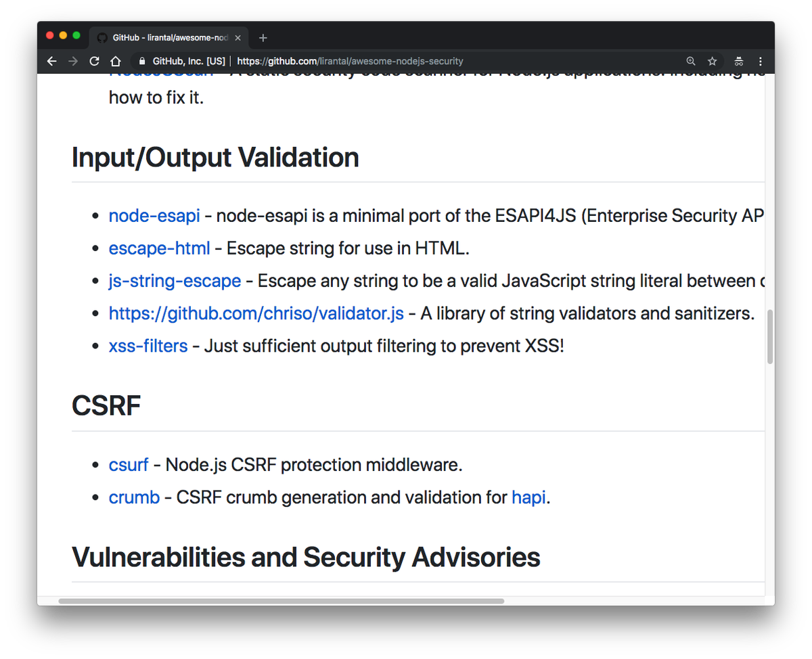812x659 pixels.
Task: Open the browser home page icon
Action: click(x=116, y=61)
